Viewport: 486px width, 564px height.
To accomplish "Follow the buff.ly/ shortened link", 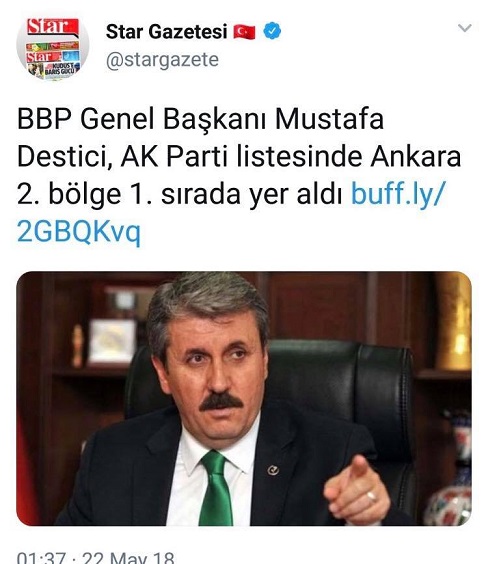I will 399,194.
